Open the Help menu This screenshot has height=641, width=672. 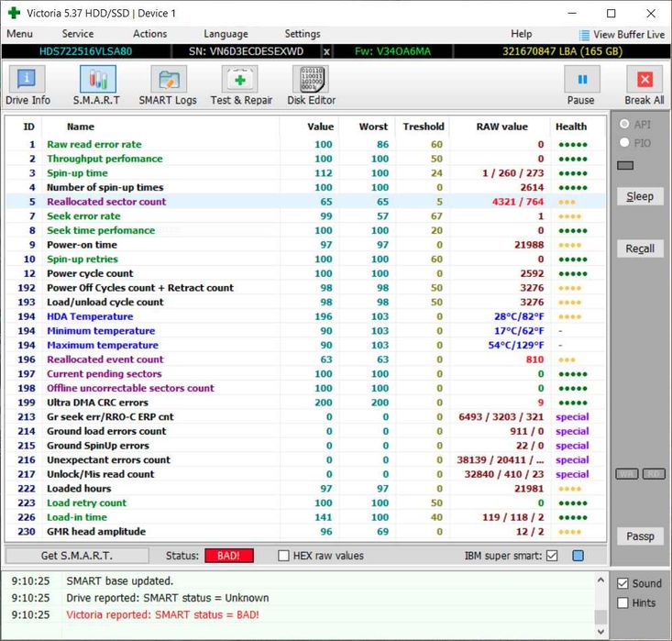coord(521,34)
